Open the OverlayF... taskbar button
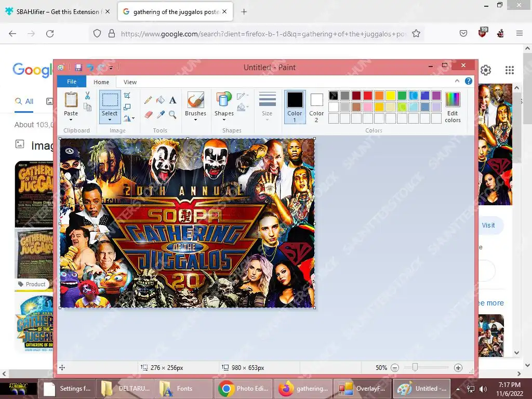This screenshot has width=532, height=399. [363, 389]
